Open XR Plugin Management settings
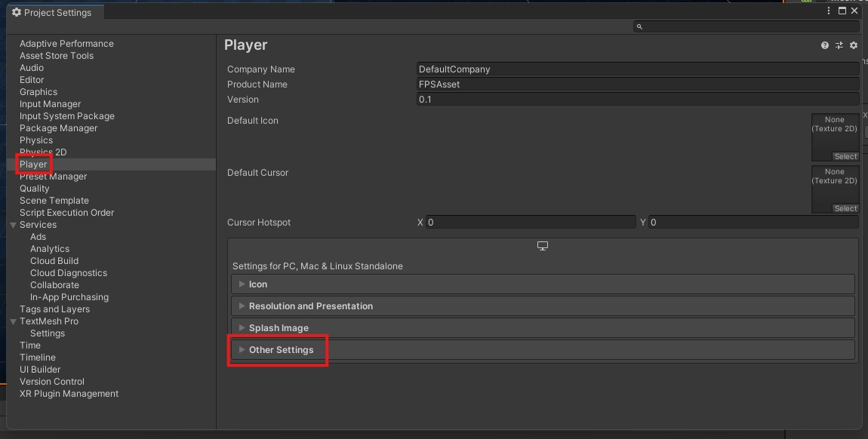 [69, 394]
